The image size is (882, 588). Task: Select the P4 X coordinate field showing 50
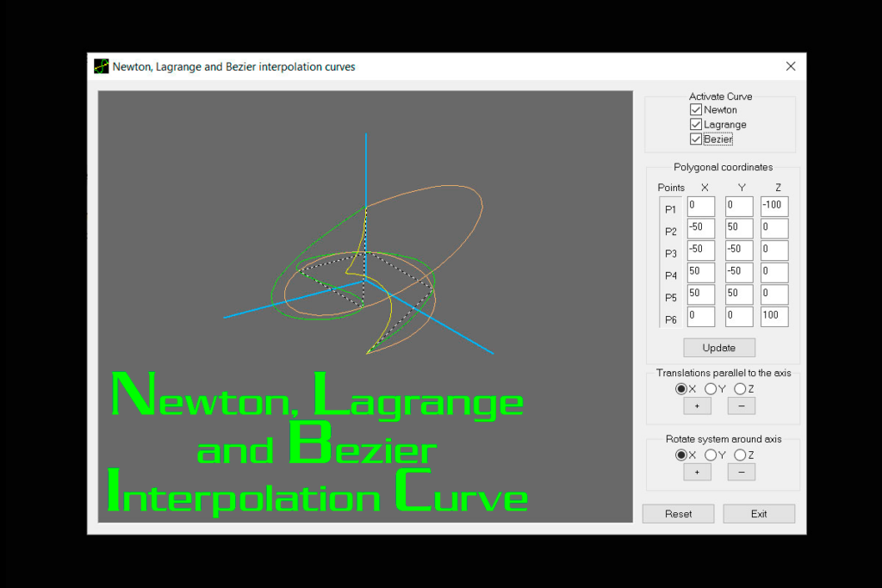[x=700, y=272]
